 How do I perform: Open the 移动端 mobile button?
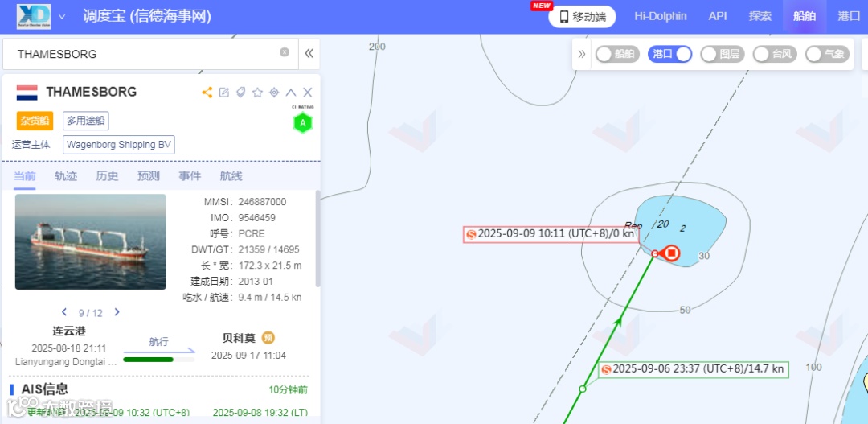point(583,17)
